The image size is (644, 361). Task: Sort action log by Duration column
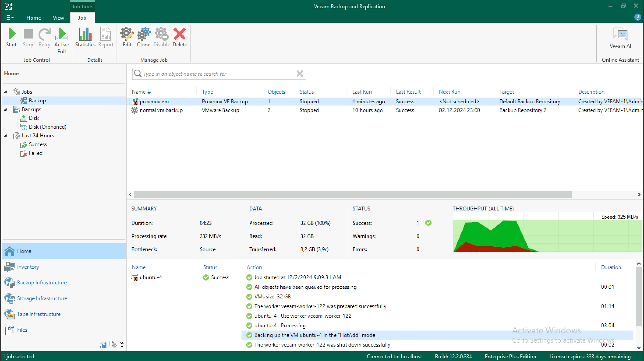pos(611,267)
